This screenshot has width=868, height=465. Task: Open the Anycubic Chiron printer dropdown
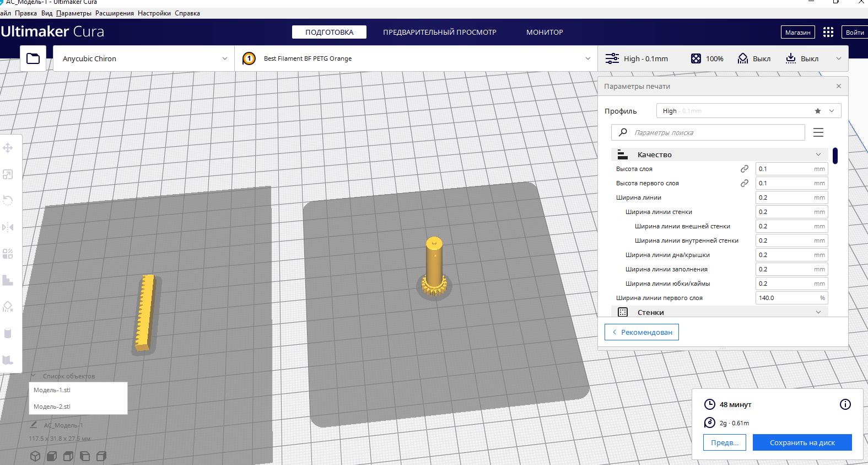(144, 58)
